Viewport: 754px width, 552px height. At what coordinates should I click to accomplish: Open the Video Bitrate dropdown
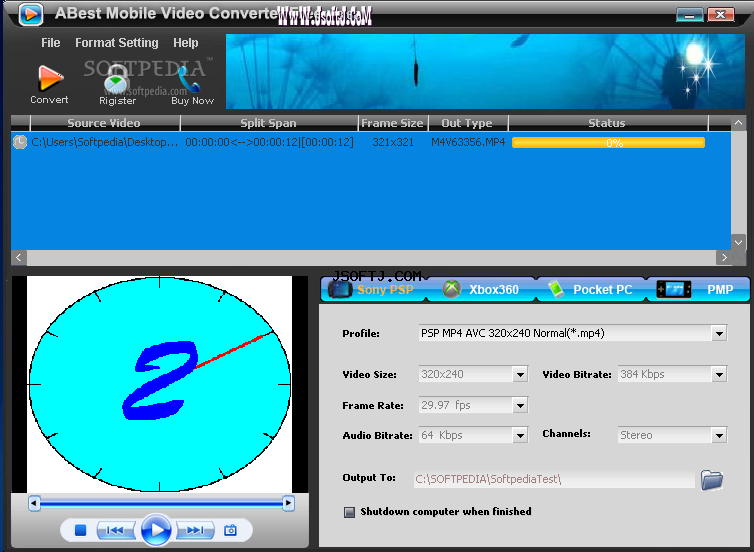719,375
